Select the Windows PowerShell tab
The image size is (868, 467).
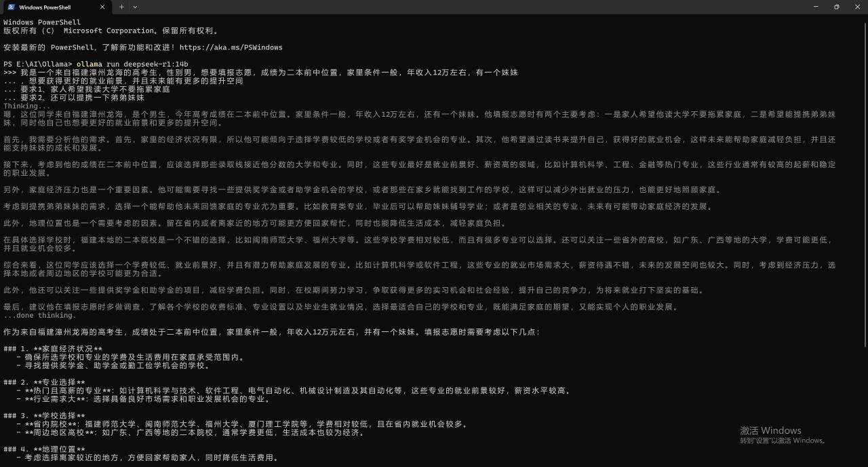click(x=56, y=7)
